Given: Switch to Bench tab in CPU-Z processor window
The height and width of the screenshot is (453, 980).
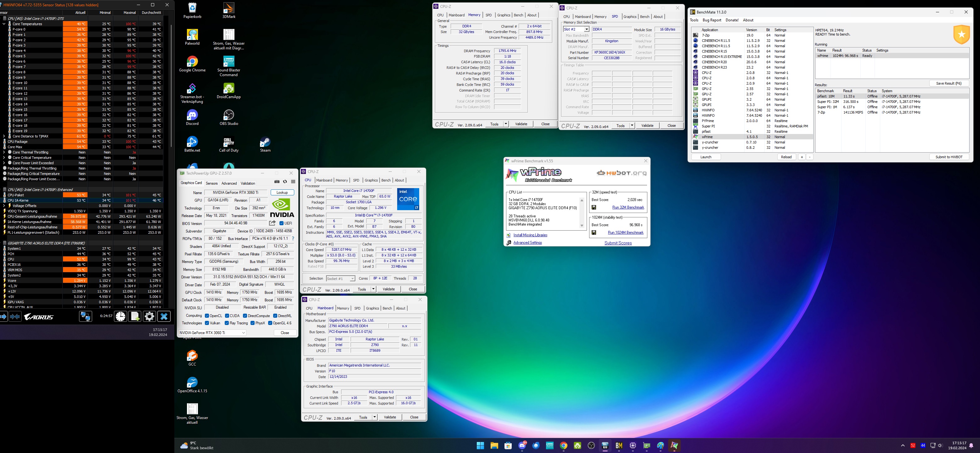Looking at the screenshot, I should pyautogui.click(x=386, y=180).
